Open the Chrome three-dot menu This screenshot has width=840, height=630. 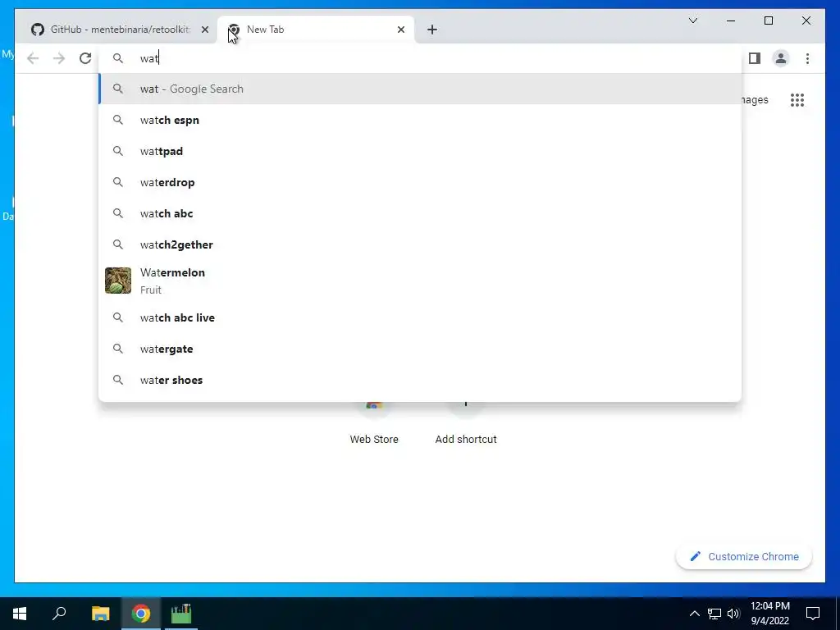coord(807,58)
